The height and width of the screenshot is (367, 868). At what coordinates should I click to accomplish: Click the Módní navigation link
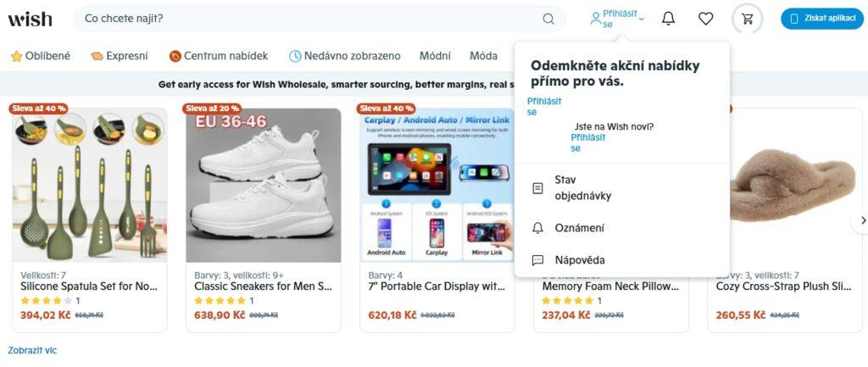tap(435, 56)
